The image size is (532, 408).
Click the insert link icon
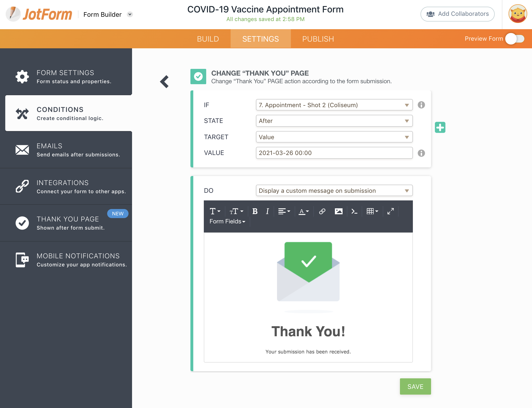click(x=322, y=211)
